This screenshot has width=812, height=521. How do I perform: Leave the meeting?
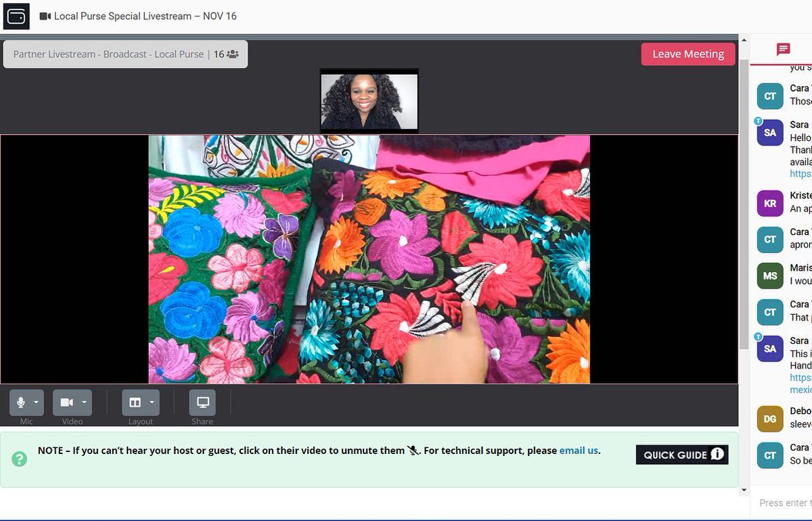687,54
